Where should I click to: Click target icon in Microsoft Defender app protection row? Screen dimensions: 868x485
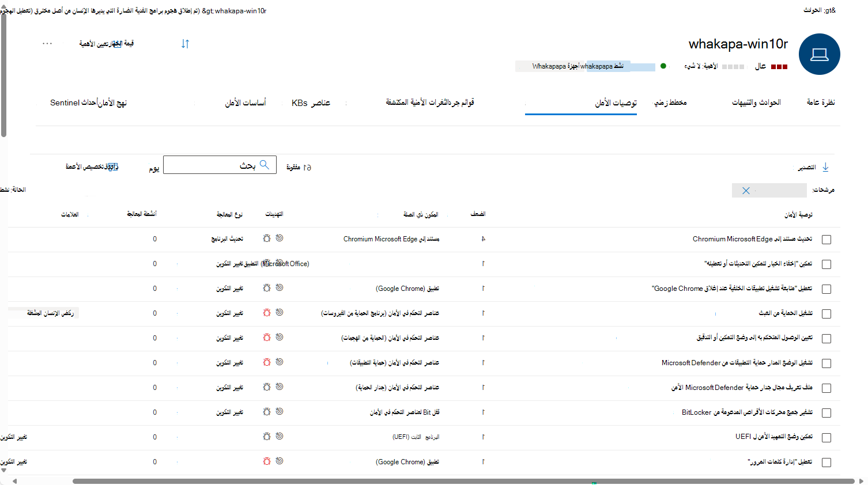(x=280, y=362)
